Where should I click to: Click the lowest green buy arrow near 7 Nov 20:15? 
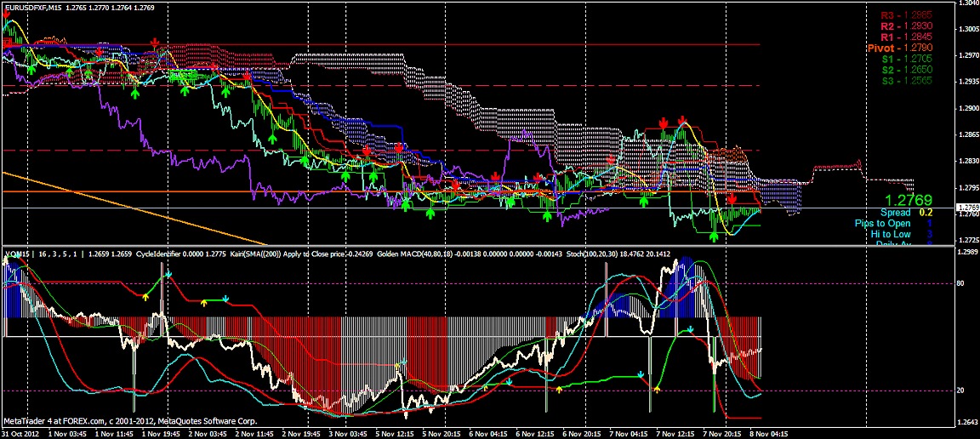(x=714, y=237)
